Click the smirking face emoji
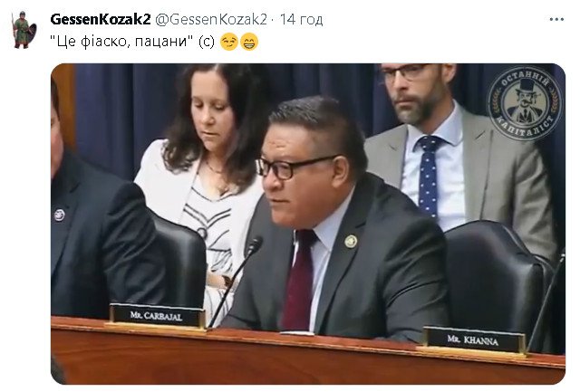 point(229,42)
